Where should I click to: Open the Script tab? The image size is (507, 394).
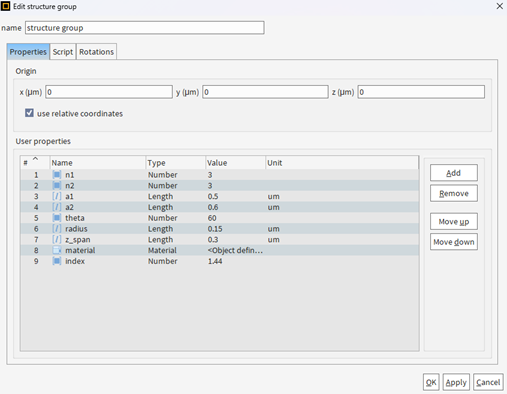pos(63,52)
